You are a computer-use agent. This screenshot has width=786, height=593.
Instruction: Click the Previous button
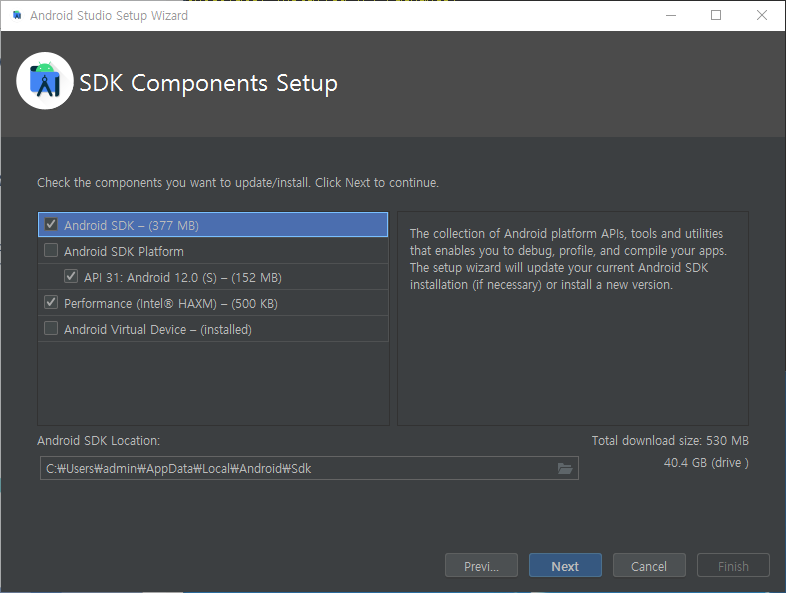pyautogui.click(x=481, y=566)
